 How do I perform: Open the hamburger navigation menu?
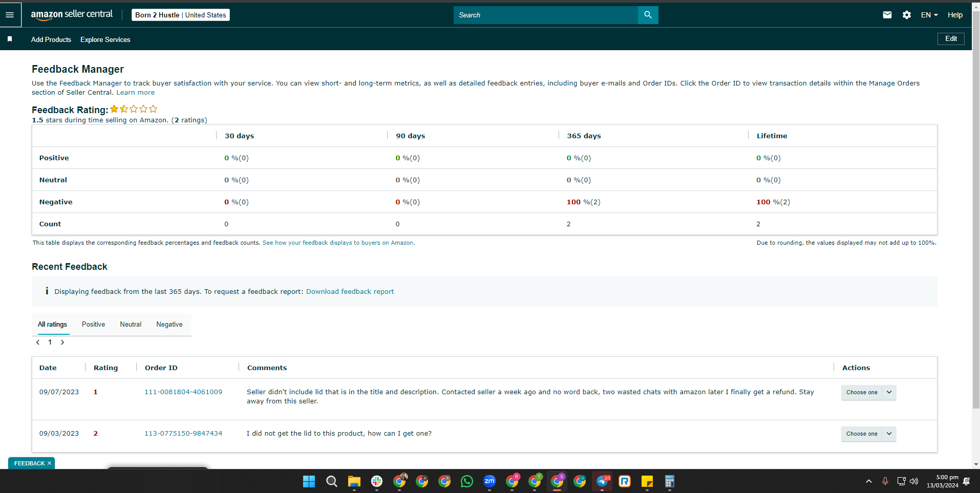(10, 15)
